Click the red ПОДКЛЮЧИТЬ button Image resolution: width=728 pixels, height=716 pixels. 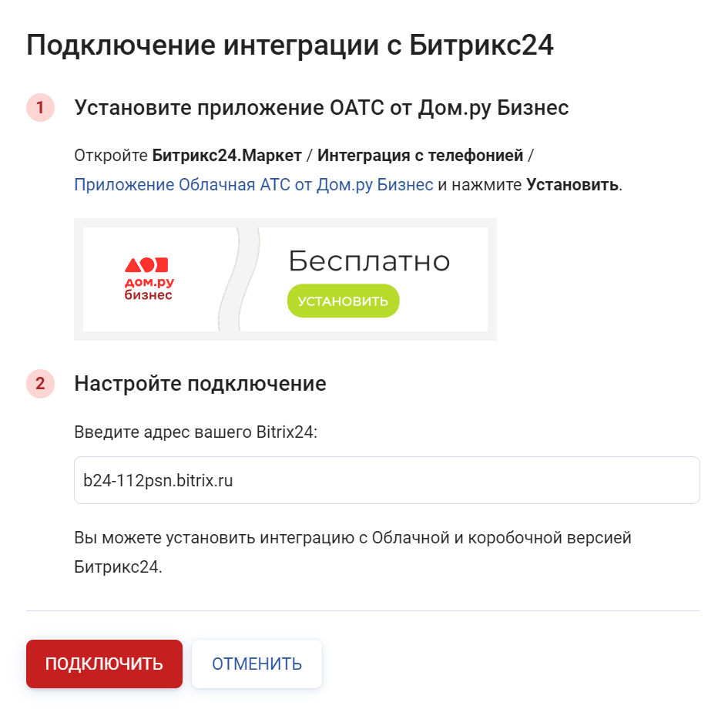(x=104, y=664)
